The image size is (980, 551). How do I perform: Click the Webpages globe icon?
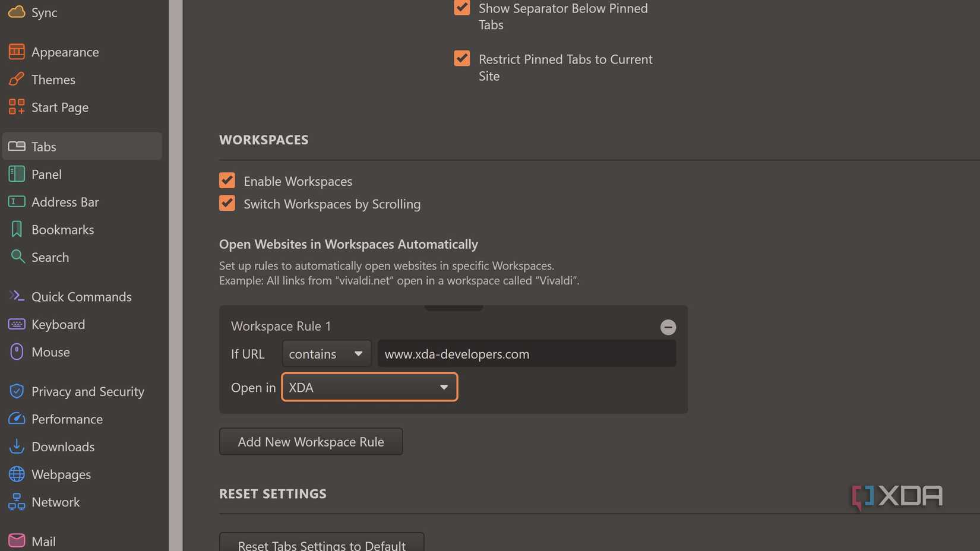tap(17, 474)
